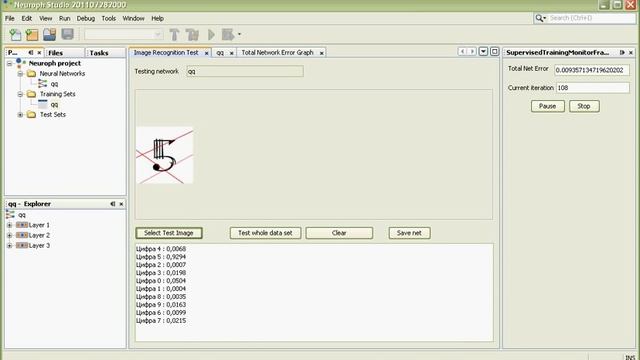640x360 pixels.
Task: Open the toolbar configuration combo box
Action: point(124,35)
